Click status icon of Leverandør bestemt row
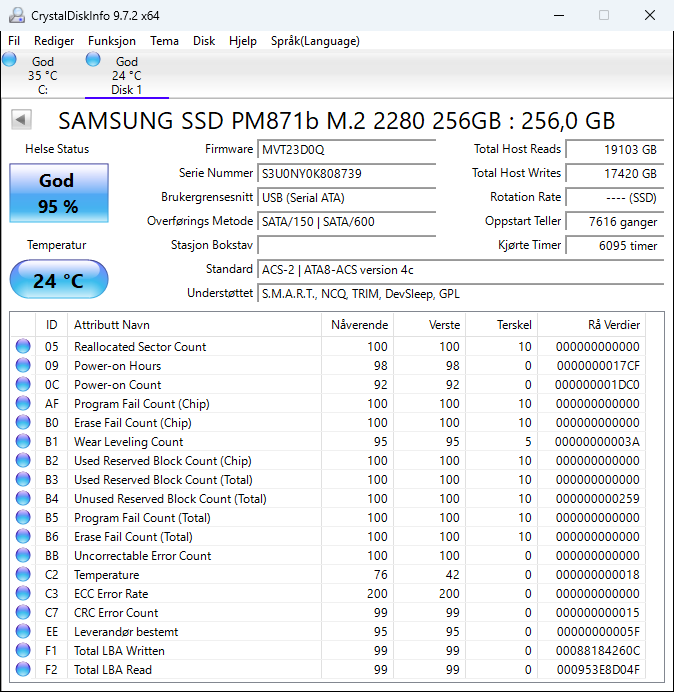The width and height of the screenshot is (674, 692). tap(23, 631)
